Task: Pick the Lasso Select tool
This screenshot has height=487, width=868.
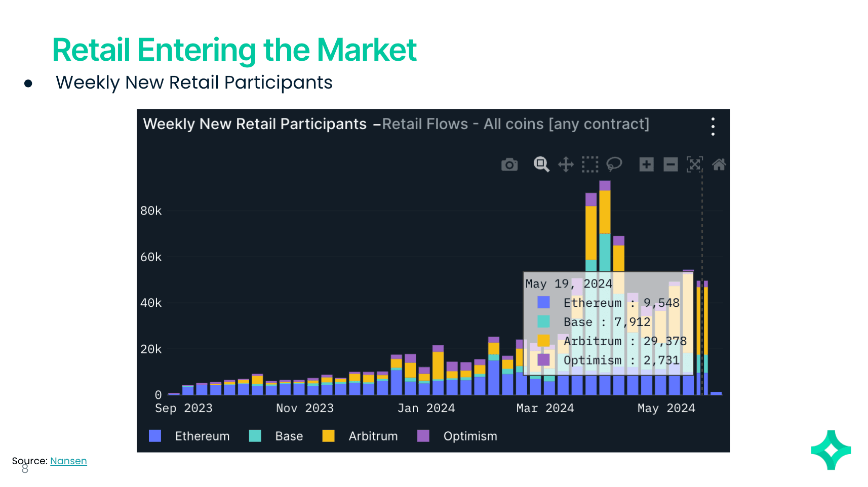Action: point(614,164)
